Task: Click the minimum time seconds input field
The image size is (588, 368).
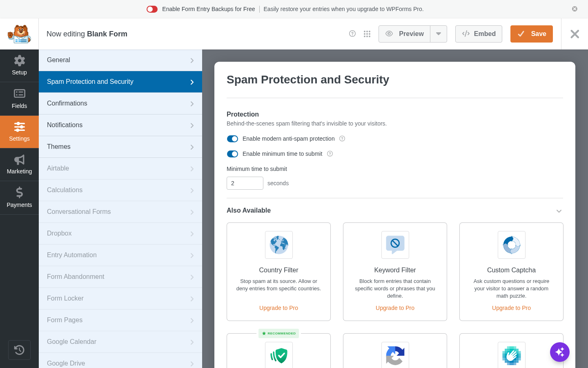Action: click(x=245, y=183)
